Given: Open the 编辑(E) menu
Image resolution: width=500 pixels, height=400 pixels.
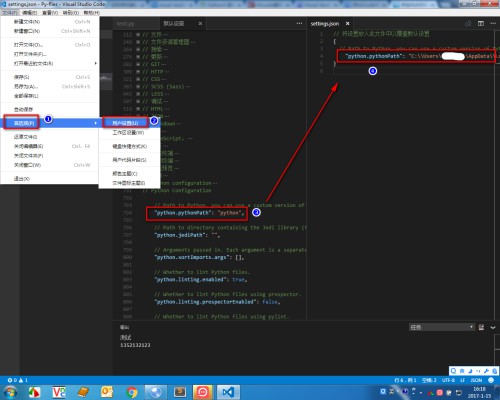Looking at the screenshot, I should point(30,13).
